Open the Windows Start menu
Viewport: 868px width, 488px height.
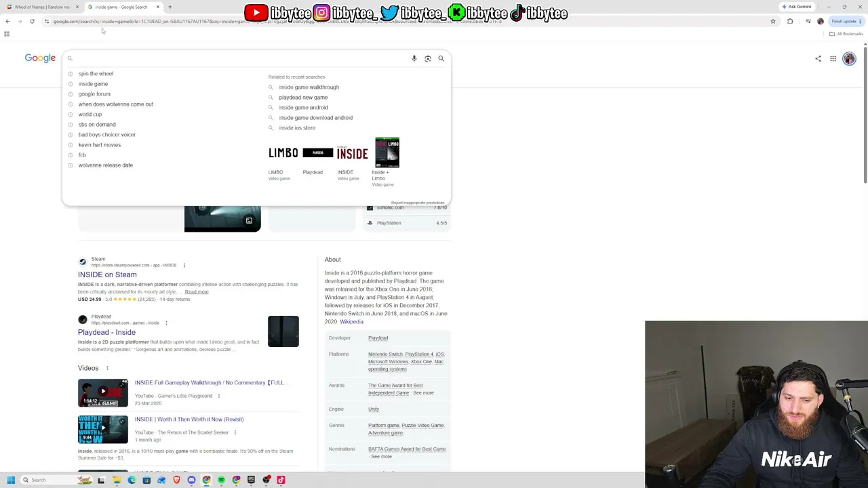pos(11,480)
